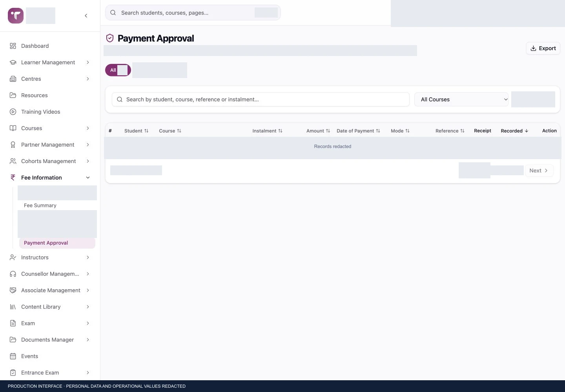The height and width of the screenshot is (392, 565).
Task: Sort table by Course column
Action: tap(170, 131)
